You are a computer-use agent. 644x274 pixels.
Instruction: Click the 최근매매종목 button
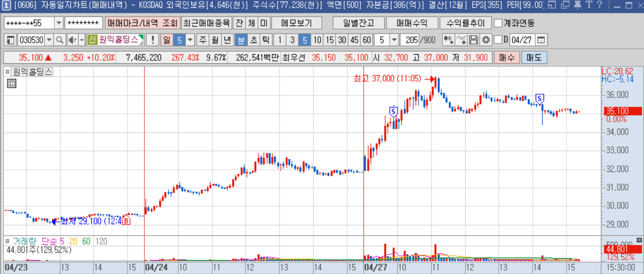207,23
